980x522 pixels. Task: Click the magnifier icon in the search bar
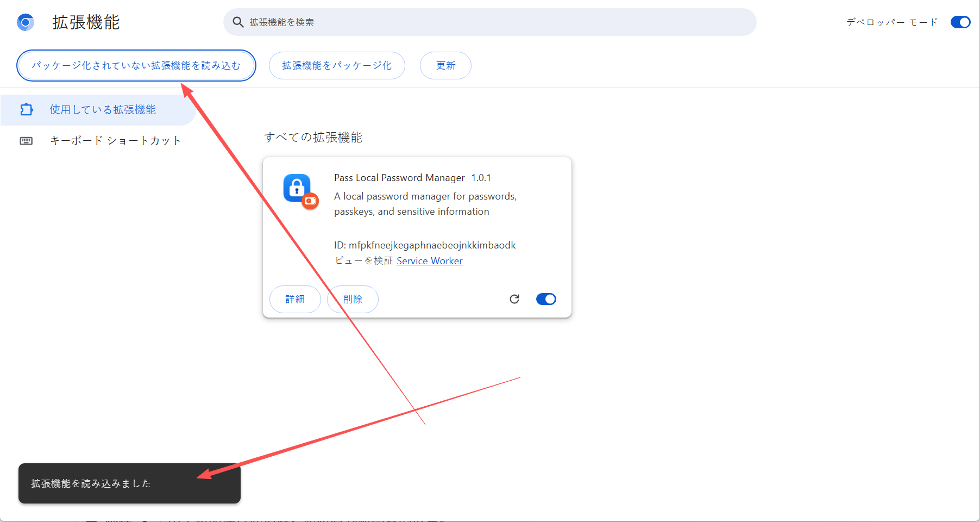pos(238,22)
